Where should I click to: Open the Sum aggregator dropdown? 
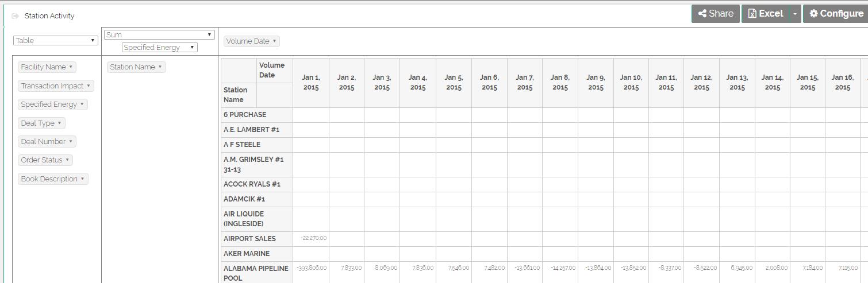[x=159, y=34]
